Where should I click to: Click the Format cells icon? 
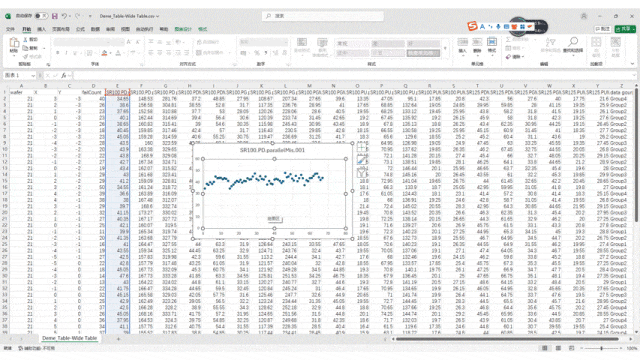pos(492,42)
